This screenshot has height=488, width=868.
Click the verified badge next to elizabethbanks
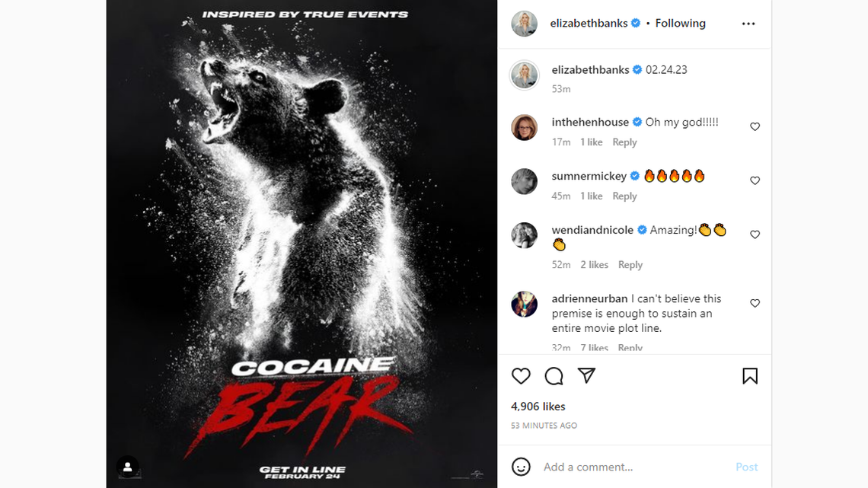coord(634,23)
